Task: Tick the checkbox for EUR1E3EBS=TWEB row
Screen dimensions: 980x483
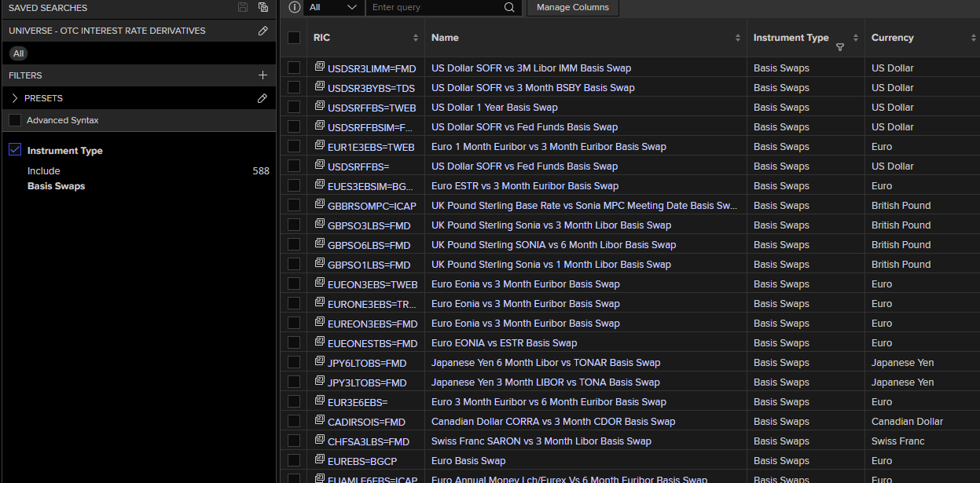Action: pyautogui.click(x=294, y=146)
